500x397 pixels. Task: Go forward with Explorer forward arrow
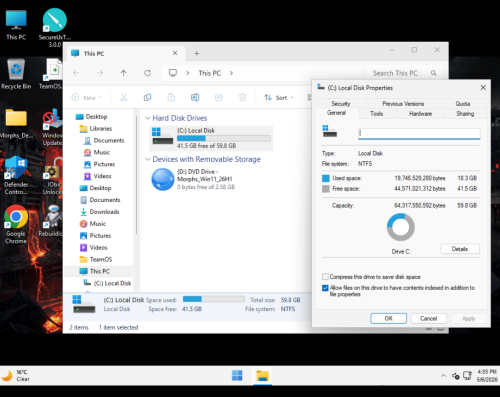point(100,73)
